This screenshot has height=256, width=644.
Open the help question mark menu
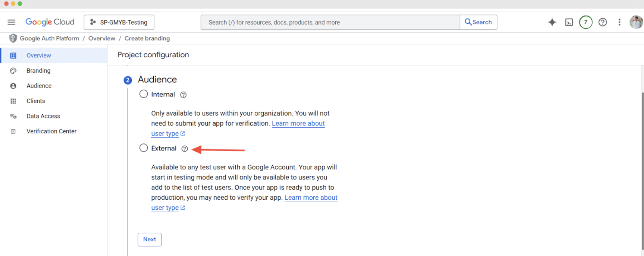pos(602,22)
